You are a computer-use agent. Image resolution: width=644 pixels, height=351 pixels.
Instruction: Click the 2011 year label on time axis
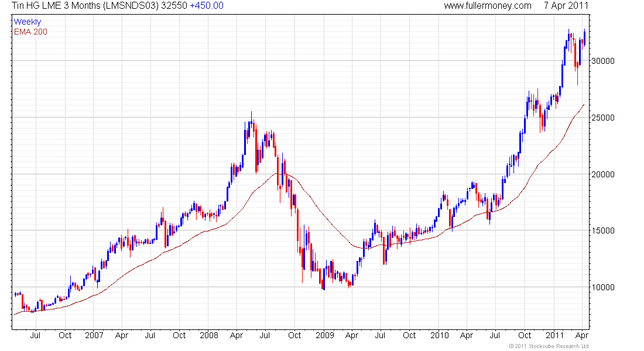(x=554, y=335)
